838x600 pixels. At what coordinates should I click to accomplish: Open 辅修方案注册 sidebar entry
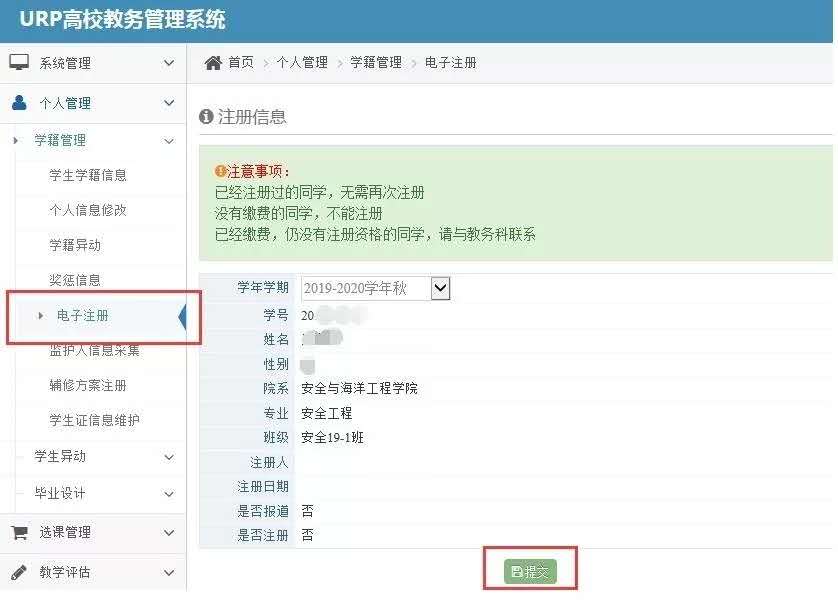(88, 385)
